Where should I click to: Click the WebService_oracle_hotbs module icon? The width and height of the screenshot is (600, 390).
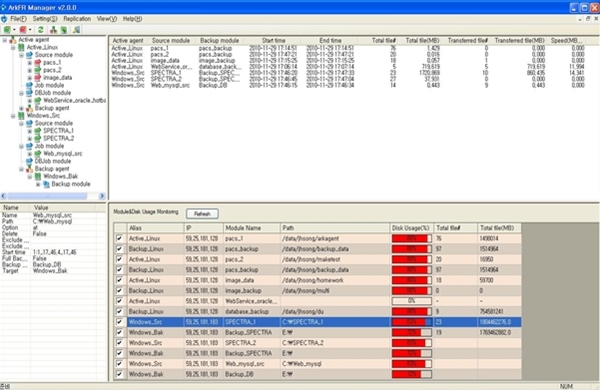pyautogui.click(x=38, y=100)
